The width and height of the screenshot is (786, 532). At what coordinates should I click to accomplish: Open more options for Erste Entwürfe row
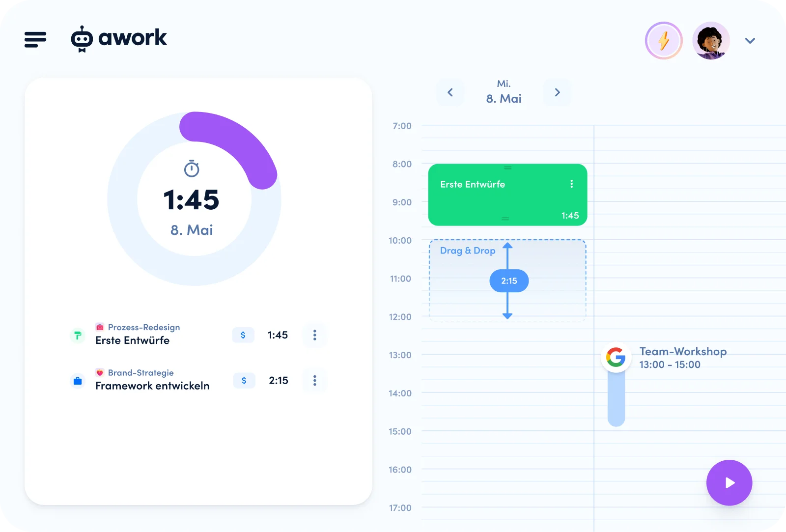(x=315, y=335)
